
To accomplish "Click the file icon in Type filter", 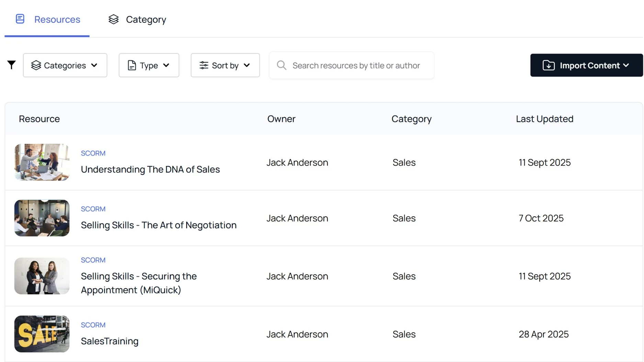I will [x=132, y=65].
